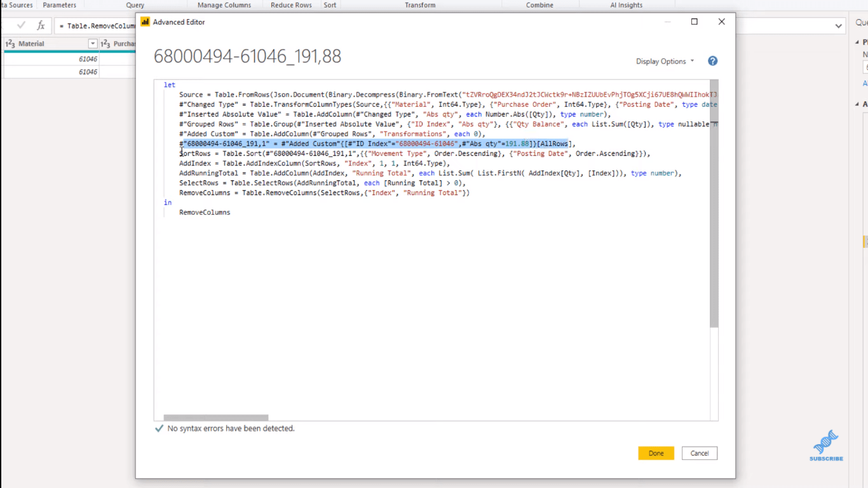
Task: Click the highlighted 68000494-61046_191,1 line
Action: 377,144
